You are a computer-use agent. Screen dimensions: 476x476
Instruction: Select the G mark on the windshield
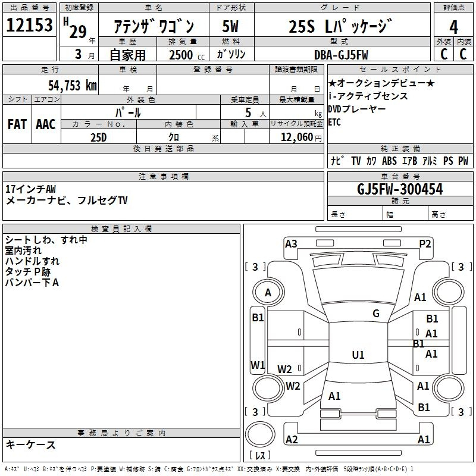376,314
